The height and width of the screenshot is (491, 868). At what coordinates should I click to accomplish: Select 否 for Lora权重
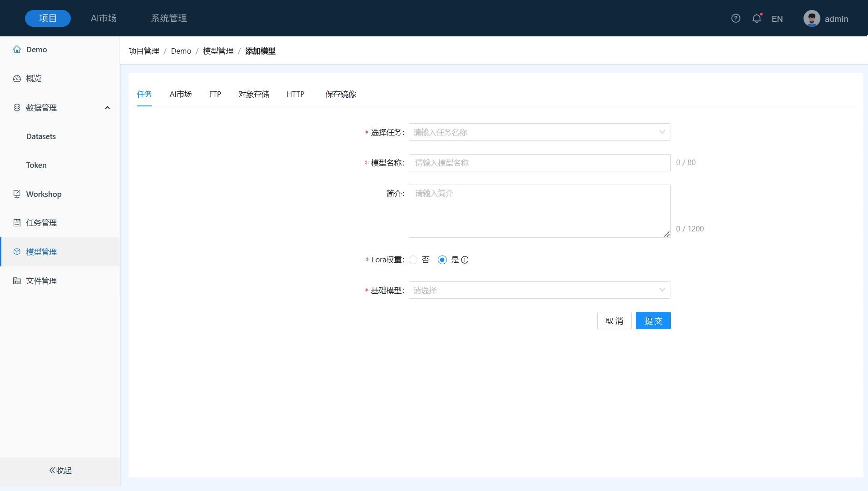click(x=413, y=260)
